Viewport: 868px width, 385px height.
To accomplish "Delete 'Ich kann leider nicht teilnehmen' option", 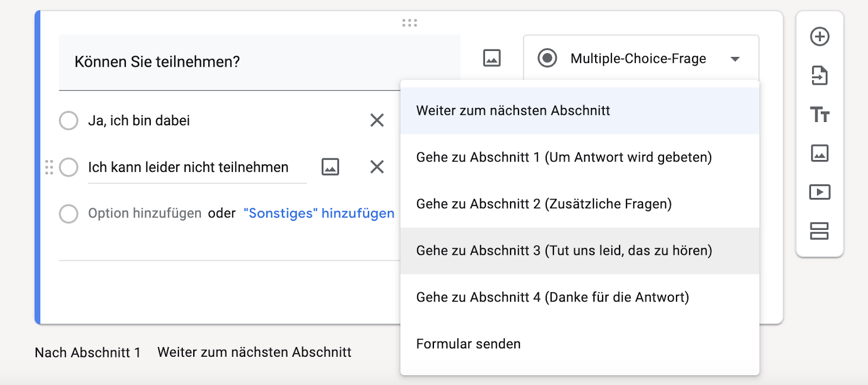I will [377, 166].
